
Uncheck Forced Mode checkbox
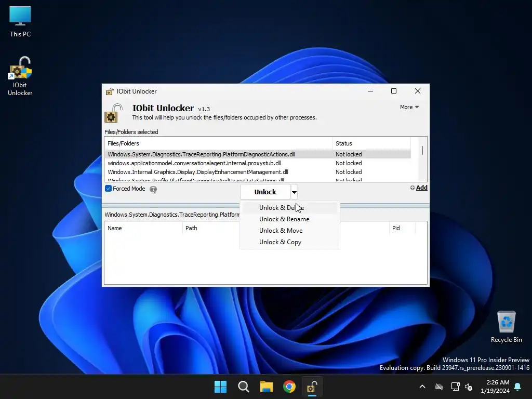(x=108, y=189)
